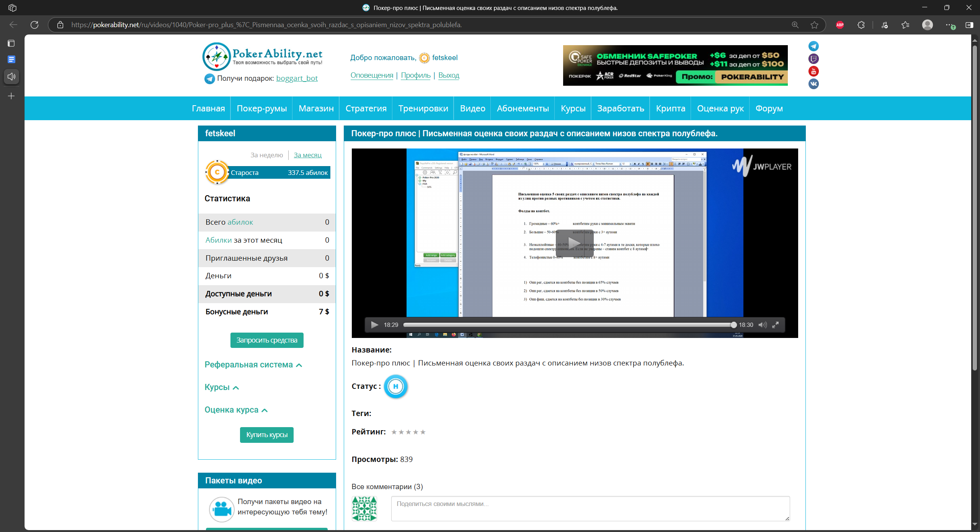
Task: Open the Telegram social icon
Action: click(813, 46)
